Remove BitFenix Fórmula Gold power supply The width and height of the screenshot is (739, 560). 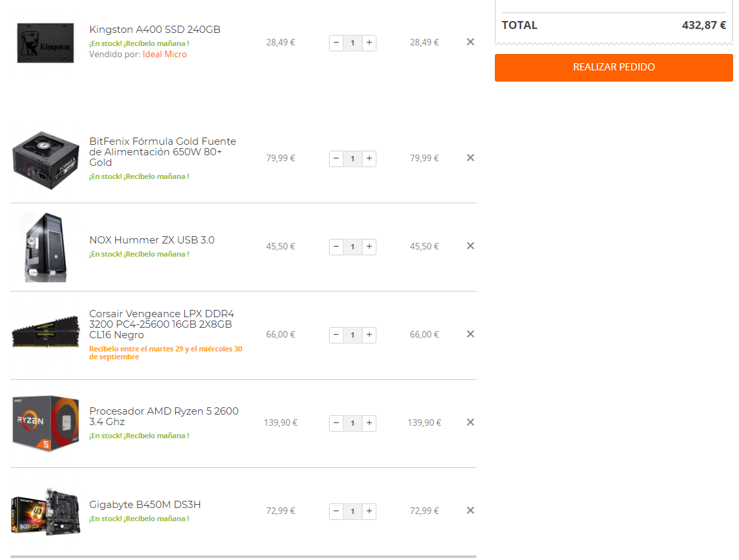coord(471,158)
